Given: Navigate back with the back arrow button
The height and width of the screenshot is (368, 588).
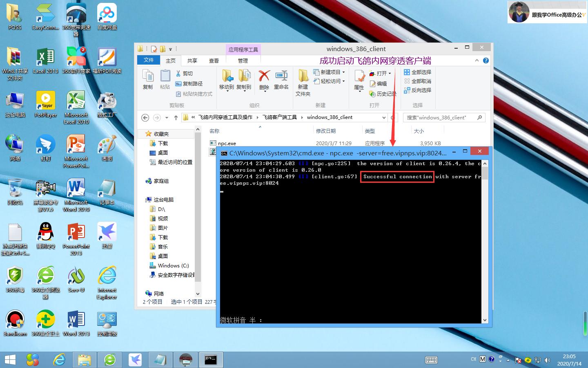Looking at the screenshot, I should point(145,117).
